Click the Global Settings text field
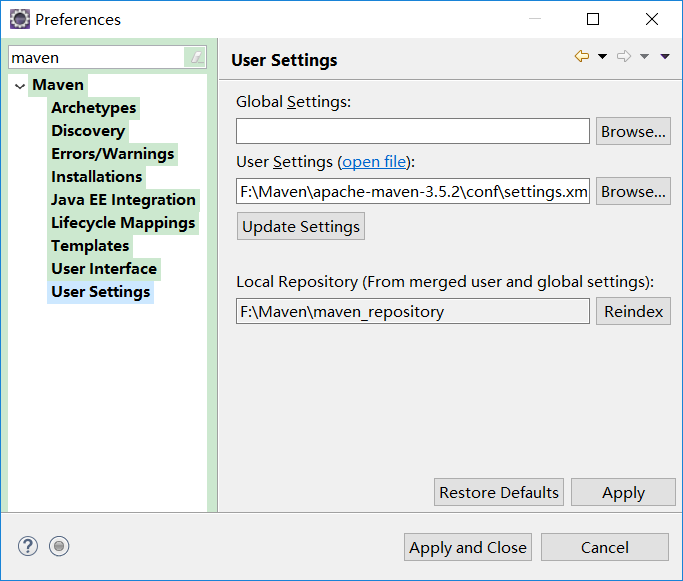The image size is (683, 581). pos(412,131)
